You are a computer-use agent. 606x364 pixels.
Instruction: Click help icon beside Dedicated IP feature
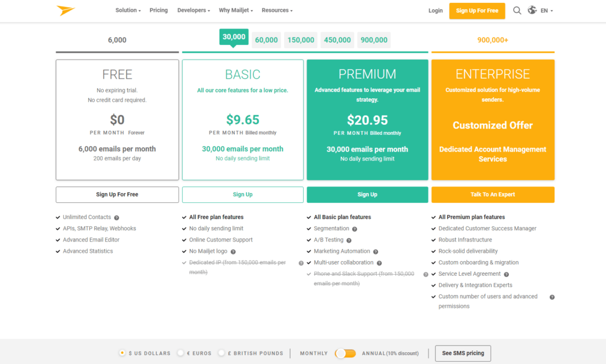click(301, 263)
